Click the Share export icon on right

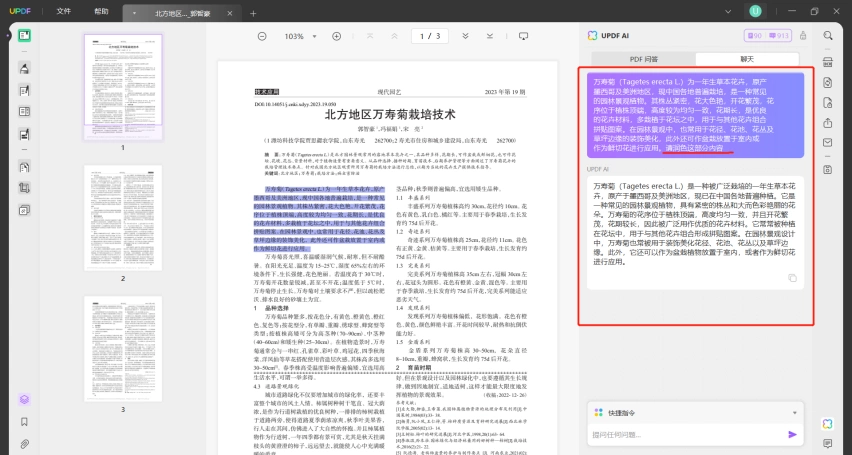[828, 123]
